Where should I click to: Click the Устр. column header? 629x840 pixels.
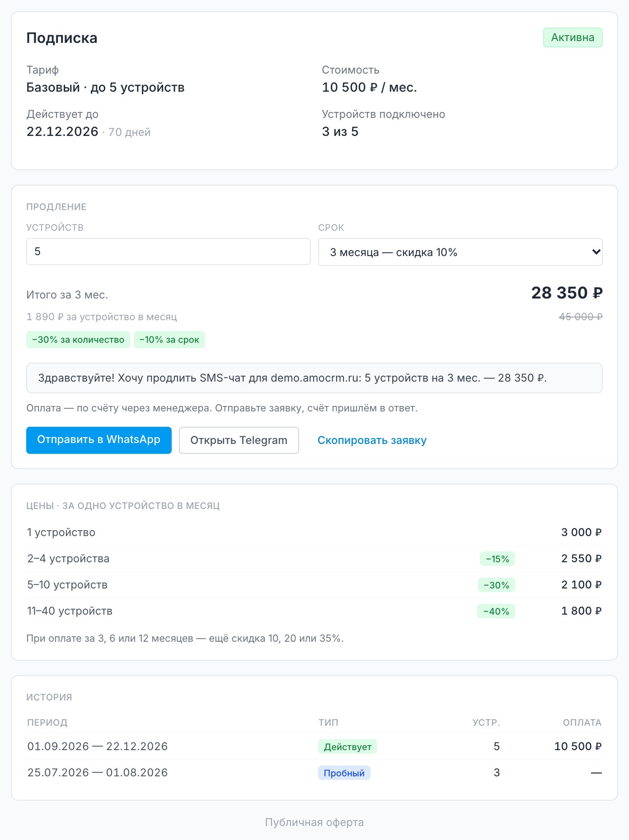click(486, 723)
